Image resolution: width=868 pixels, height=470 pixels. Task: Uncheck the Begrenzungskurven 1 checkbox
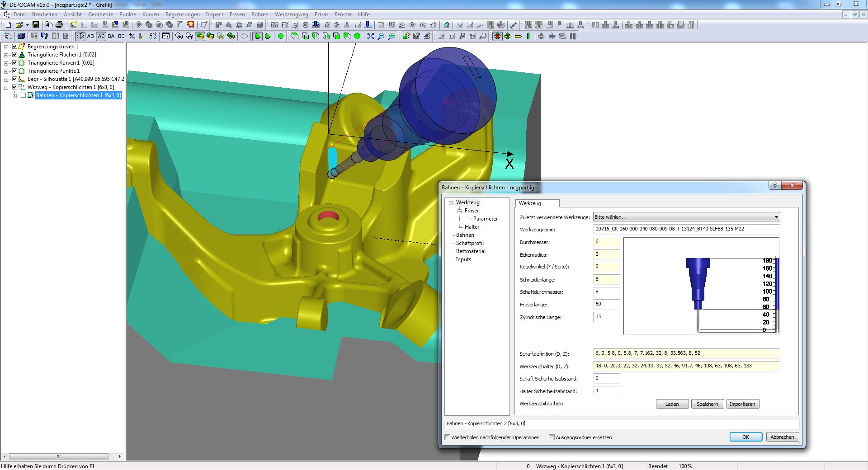point(15,47)
